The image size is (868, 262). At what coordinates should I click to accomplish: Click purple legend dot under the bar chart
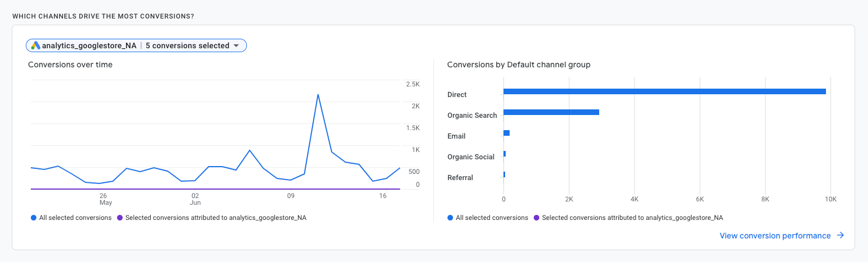coord(536,218)
